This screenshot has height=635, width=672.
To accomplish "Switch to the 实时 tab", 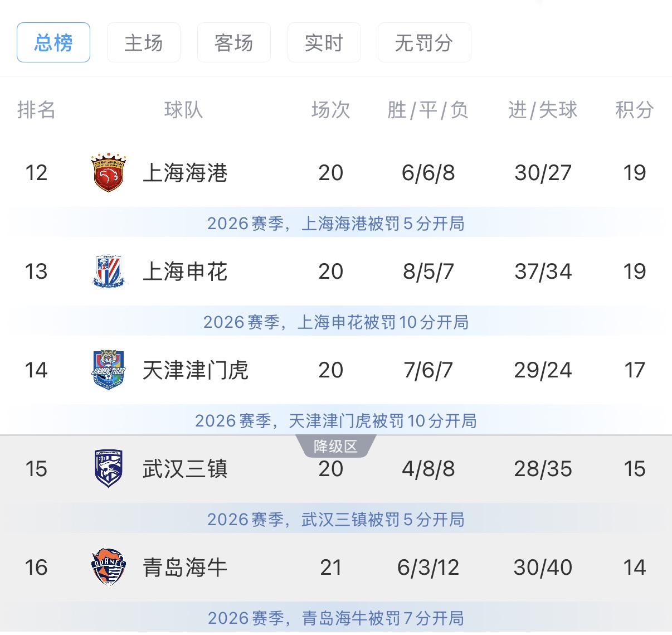I will tap(324, 42).
